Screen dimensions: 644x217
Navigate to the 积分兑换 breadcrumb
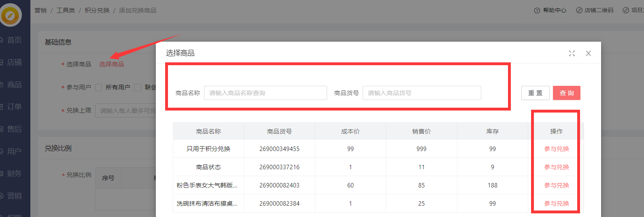point(97,10)
